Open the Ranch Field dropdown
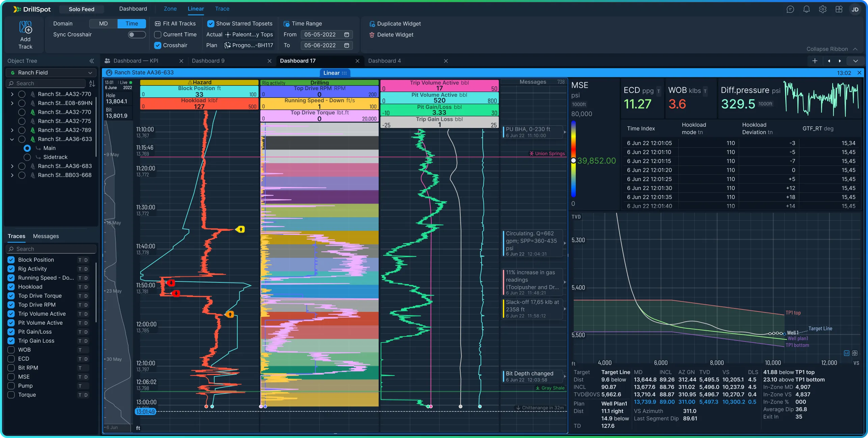The height and width of the screenshot is (438, 868). click(x=51, y=73)
